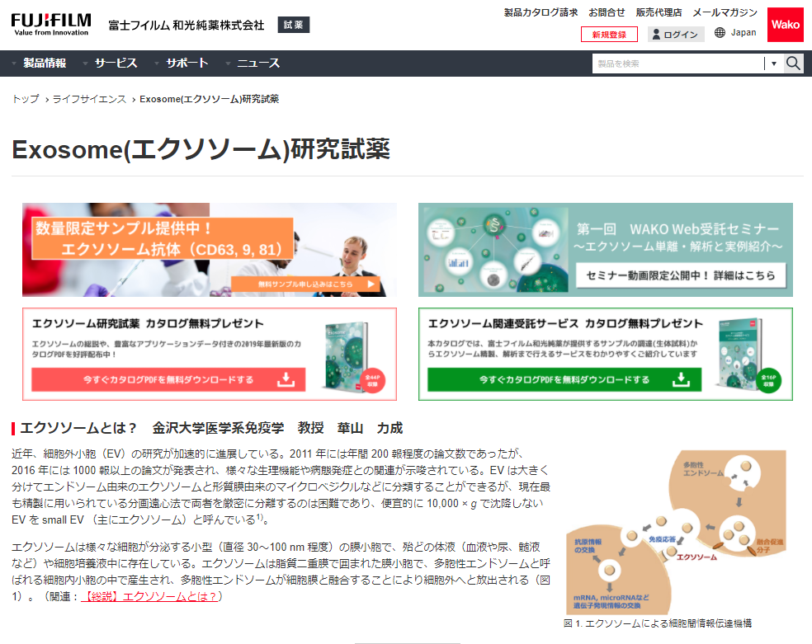The image size is (812, 644).
Task: Click the 無料サンプル申し込みはこちら button
Action: [305, 284]
